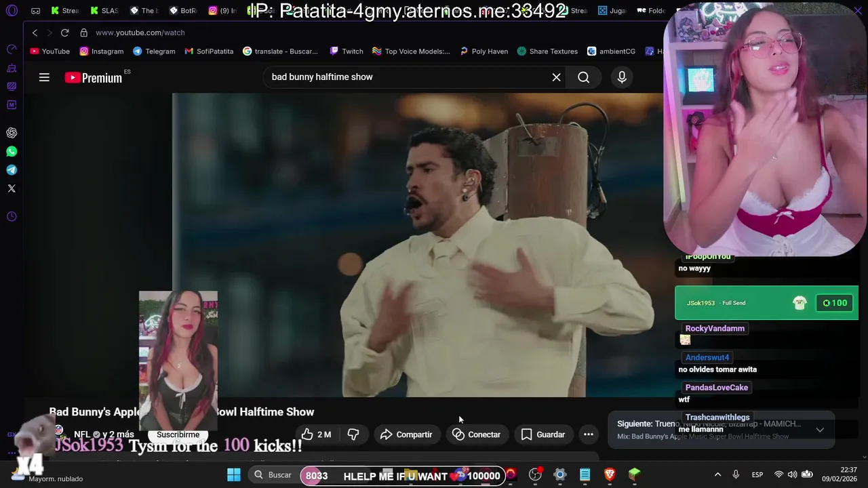Screen dimensions: 868x488
Task: Open the Wi-Fi network tray icon
Action: click(x=778, y=474)
